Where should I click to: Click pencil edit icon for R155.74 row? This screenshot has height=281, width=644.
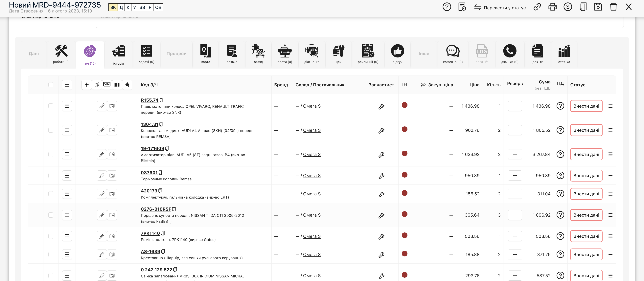(x=102, y=106)
